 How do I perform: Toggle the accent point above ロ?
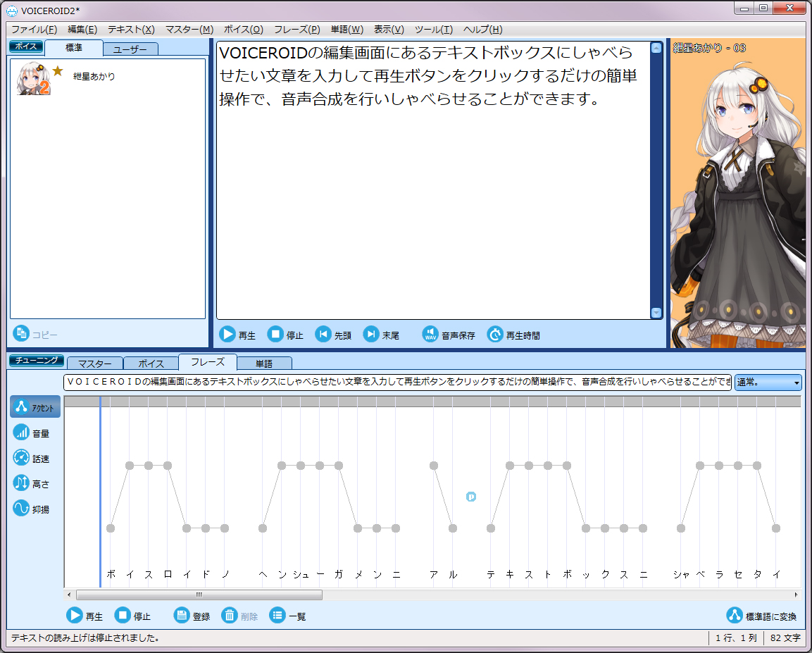[168, 466]
